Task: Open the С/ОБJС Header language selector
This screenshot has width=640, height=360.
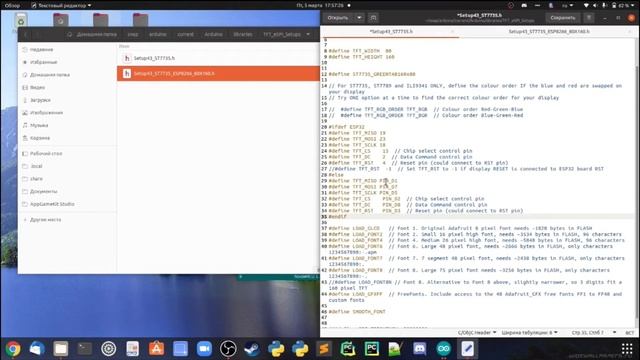Action: point(477,333)
